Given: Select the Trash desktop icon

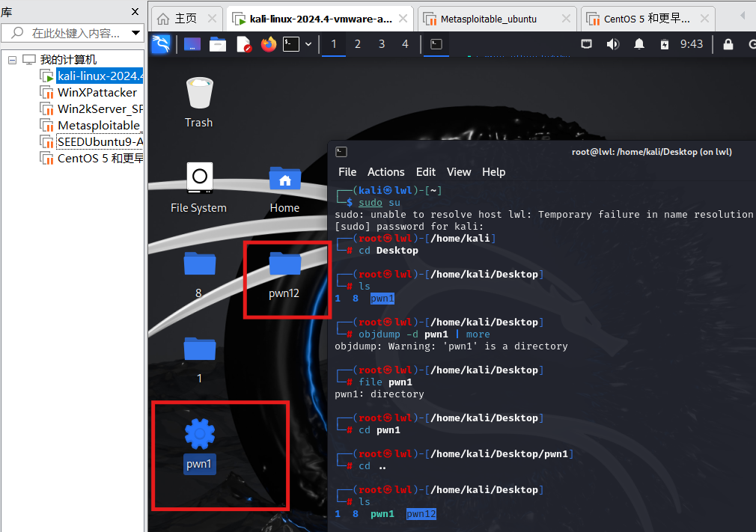Looking at the screenshot, I should (x=198, y=103).
